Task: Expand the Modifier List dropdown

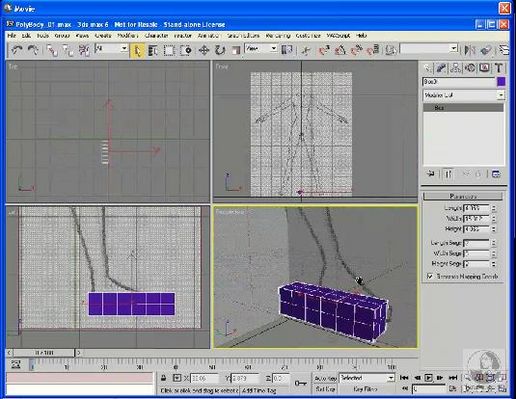Action: (501, 95)
